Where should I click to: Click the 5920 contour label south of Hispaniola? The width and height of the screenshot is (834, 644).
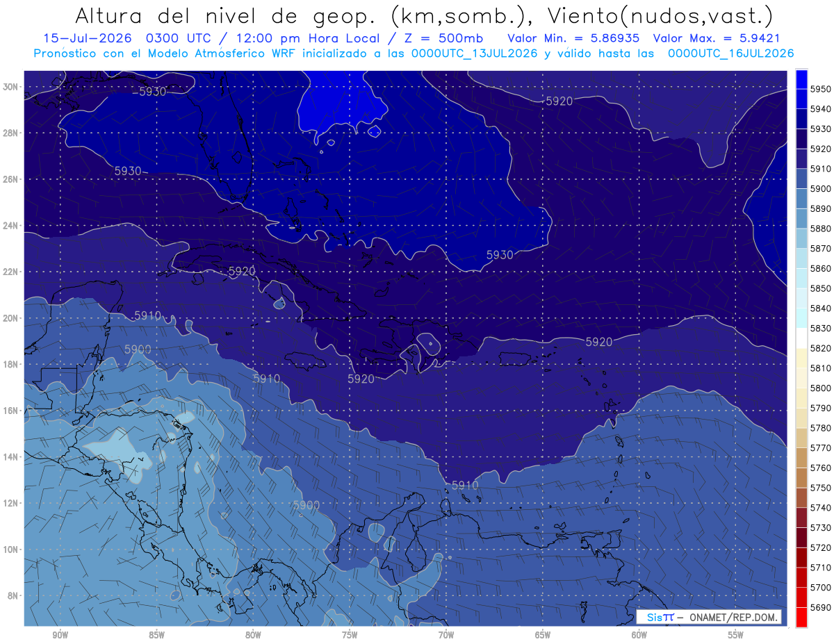(361, 379)
